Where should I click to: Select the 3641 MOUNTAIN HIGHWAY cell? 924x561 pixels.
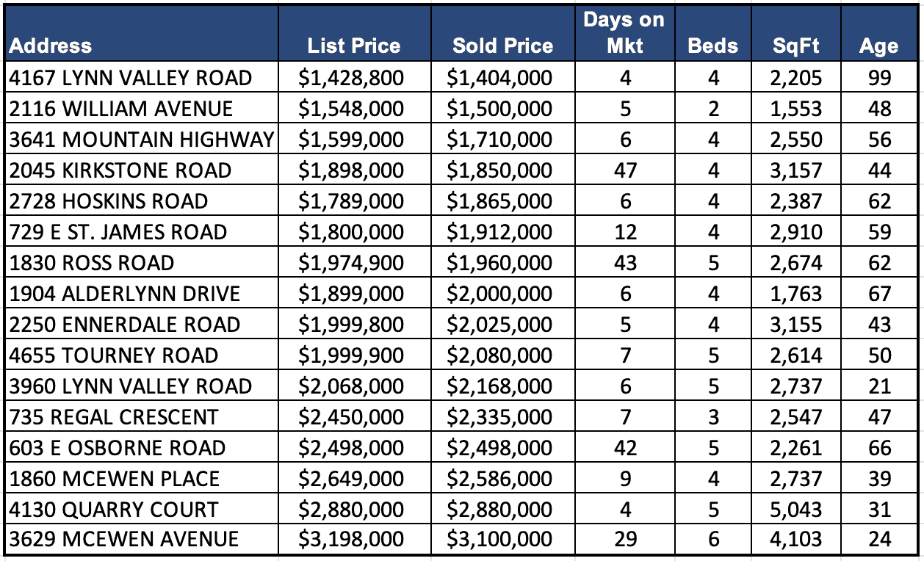pos(142,140)
